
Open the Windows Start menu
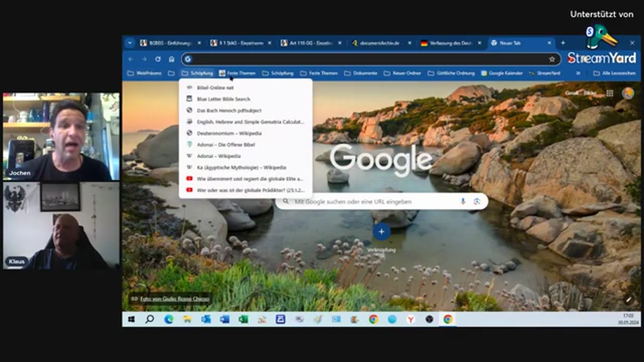click(131, 319)
